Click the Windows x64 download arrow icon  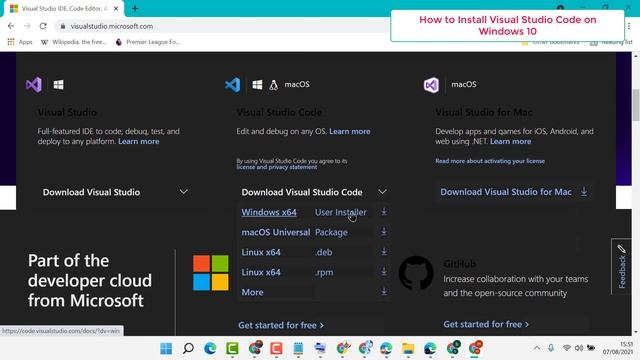(384, 212)
